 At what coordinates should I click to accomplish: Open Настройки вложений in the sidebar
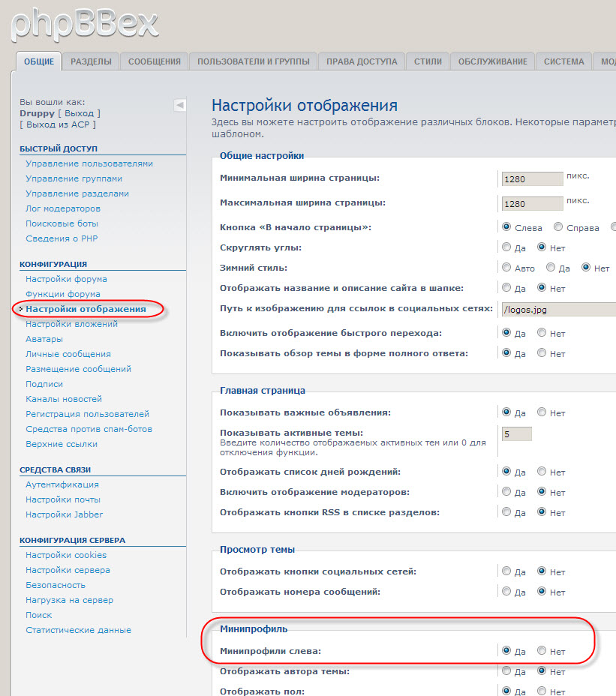coord(71,324)
